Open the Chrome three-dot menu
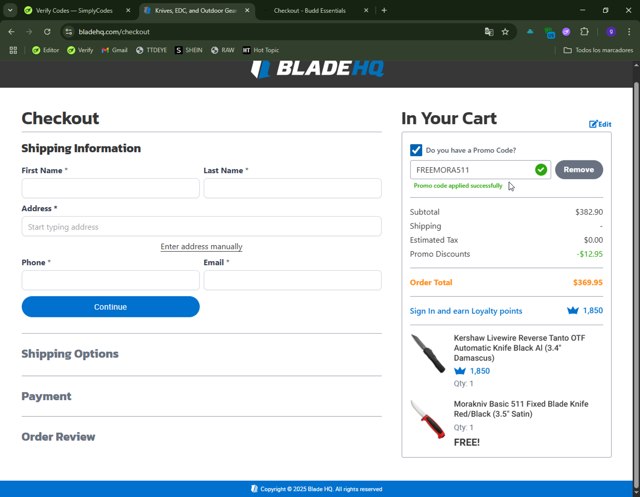 [x=629, y=32]
